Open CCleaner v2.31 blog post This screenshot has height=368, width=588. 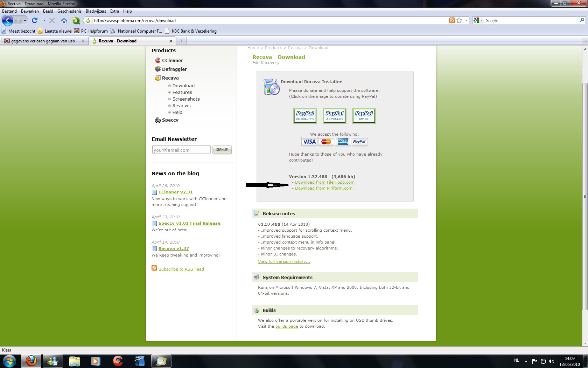175,192
